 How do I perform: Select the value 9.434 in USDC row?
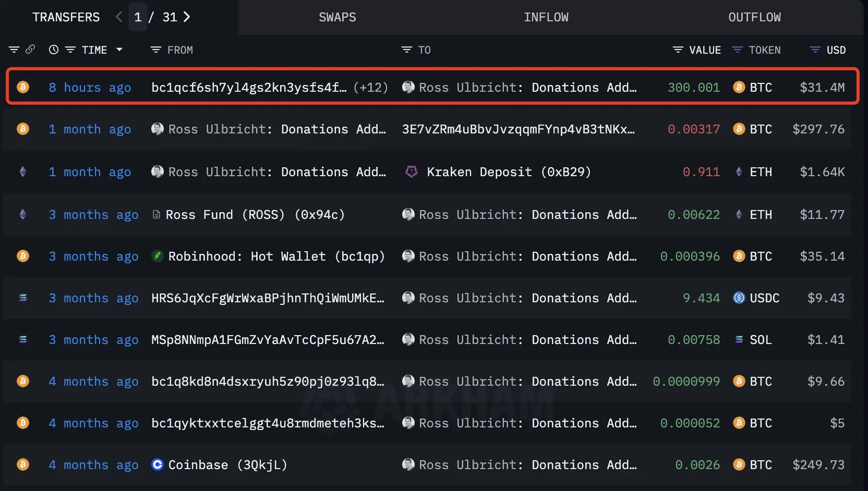click(x=701, y=298)
